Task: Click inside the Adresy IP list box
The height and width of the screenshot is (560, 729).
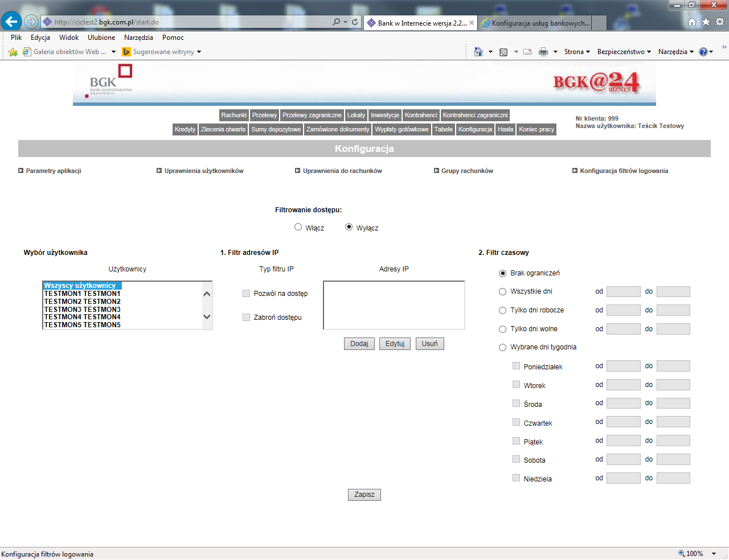Action: [394, 305]
